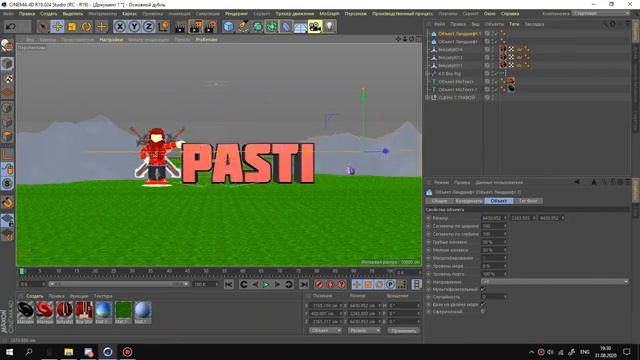Screen dimensions: 640x360
Task: Toggle the Мультифрактальный checkbox
Action: pos(483,289)
